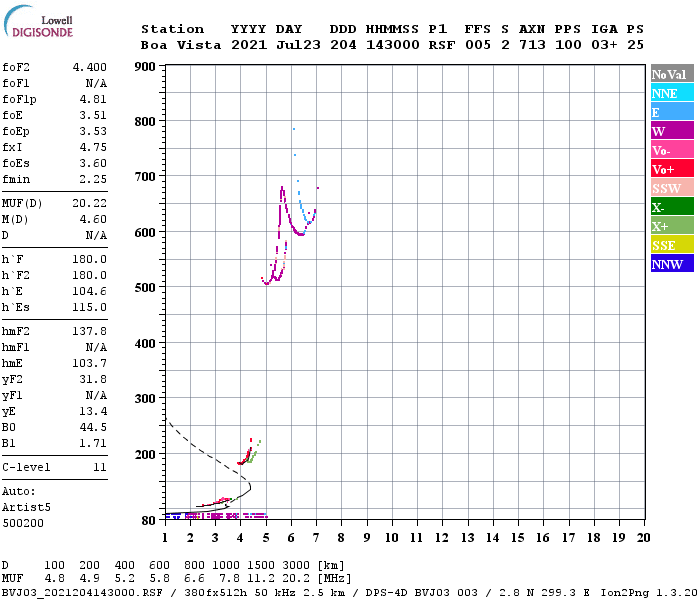Click the 143000 time value
This screenshot has width=700, height=600.
click(x=393, y=45)
